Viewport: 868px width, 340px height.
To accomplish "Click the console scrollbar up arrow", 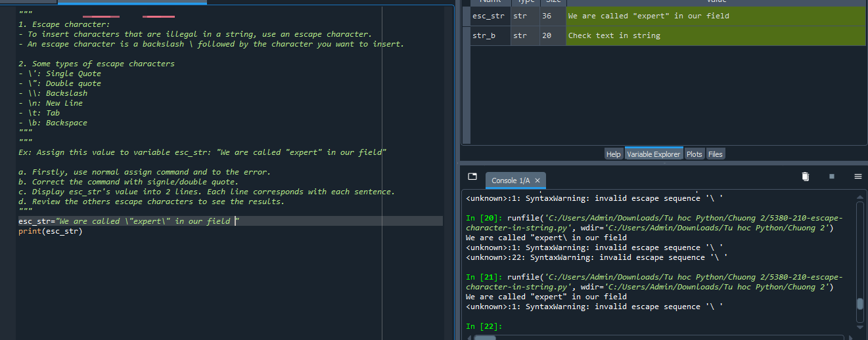I will (x=860, y=196).
